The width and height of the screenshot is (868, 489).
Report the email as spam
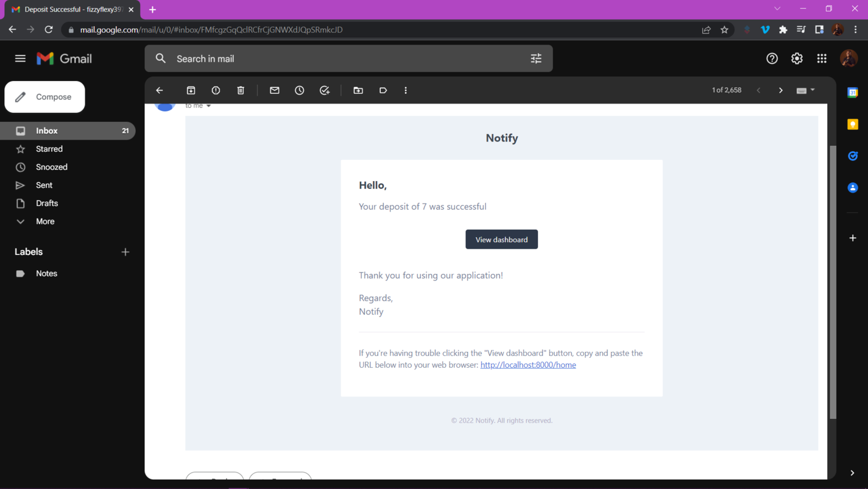pyautogui.click(x=216, y=90)
